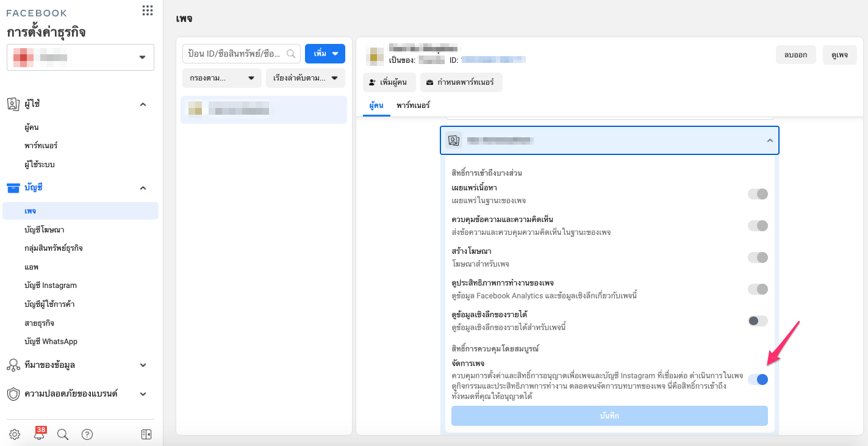Open สายธุรกิจ in sidebar menu

point(40,323)
